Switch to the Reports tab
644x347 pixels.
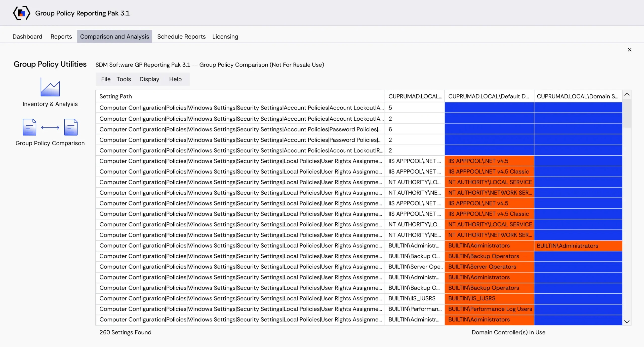click(61, 37)
